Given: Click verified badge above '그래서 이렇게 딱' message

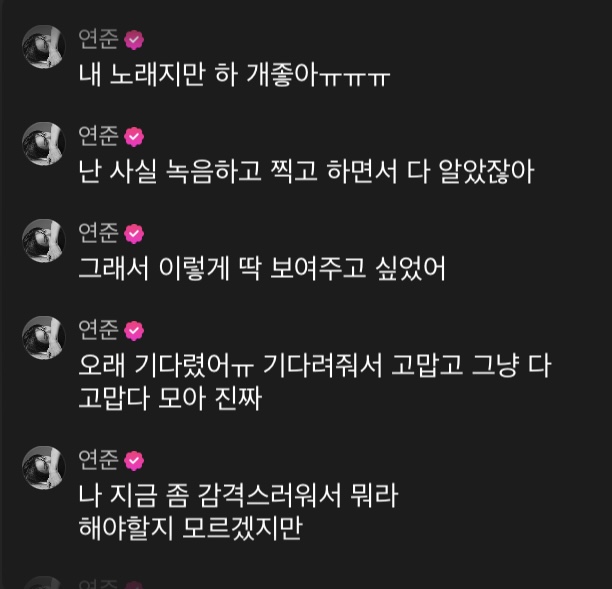Looking at the screenshot, I should click(x=134, y=234).
